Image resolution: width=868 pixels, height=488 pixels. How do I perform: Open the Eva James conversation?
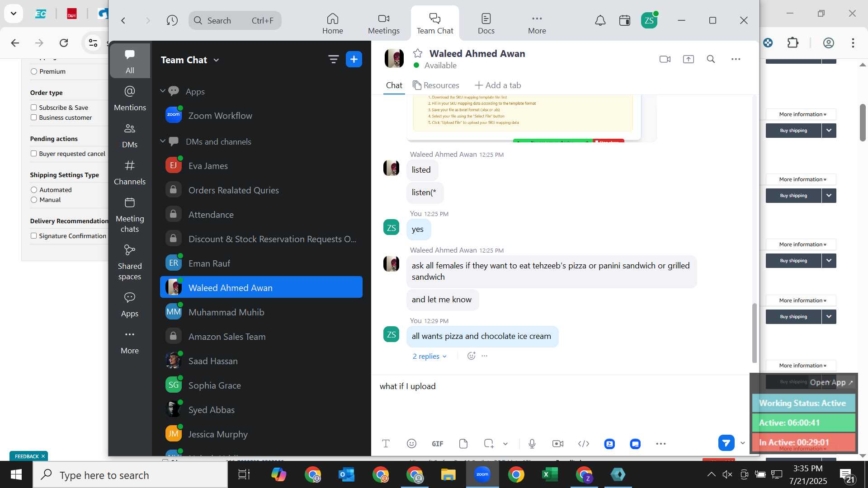pos(261,166)
